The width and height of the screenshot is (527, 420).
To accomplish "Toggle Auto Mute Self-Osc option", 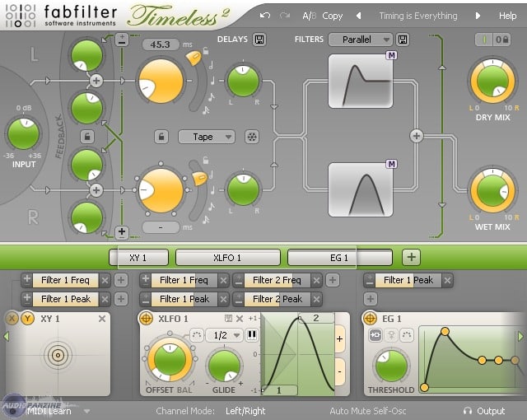I will pos(368,411).
